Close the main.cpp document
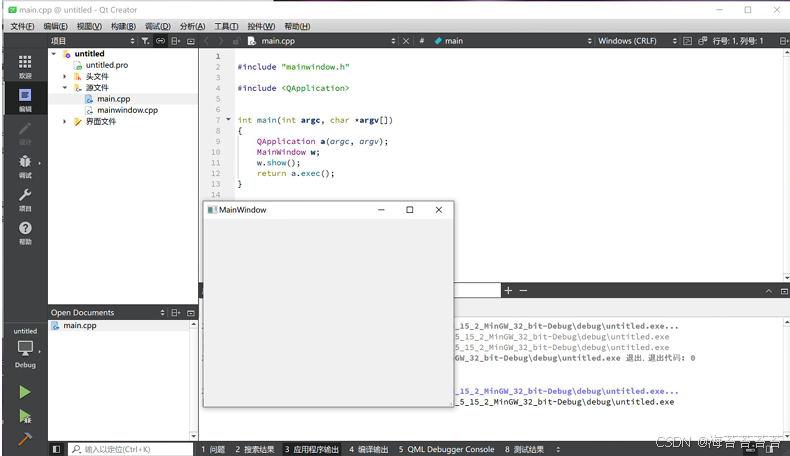Screen dimensions: 790x456 tap(406, 41)
